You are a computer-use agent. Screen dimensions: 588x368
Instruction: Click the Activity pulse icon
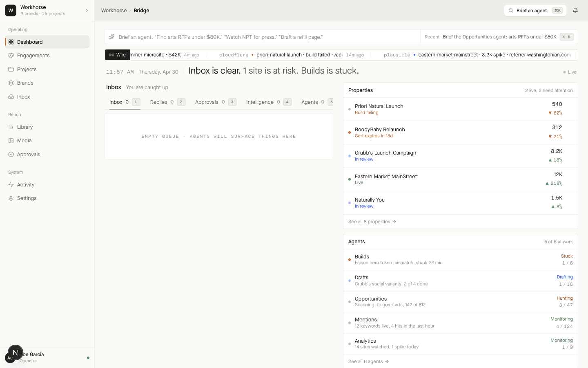(11, 185)
